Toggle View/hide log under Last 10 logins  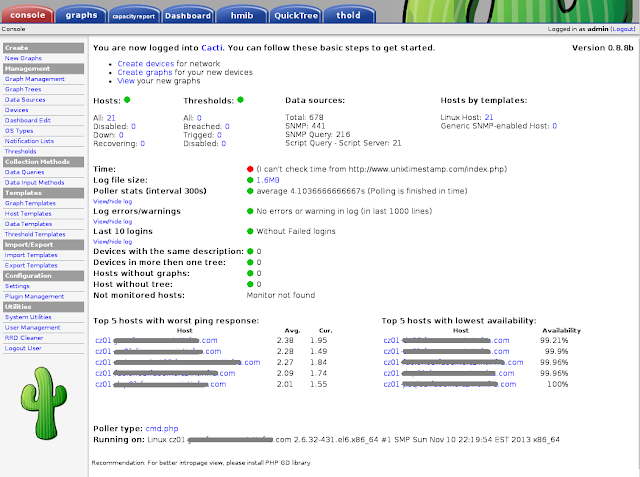pyautogui.click(x=113, y=242)
